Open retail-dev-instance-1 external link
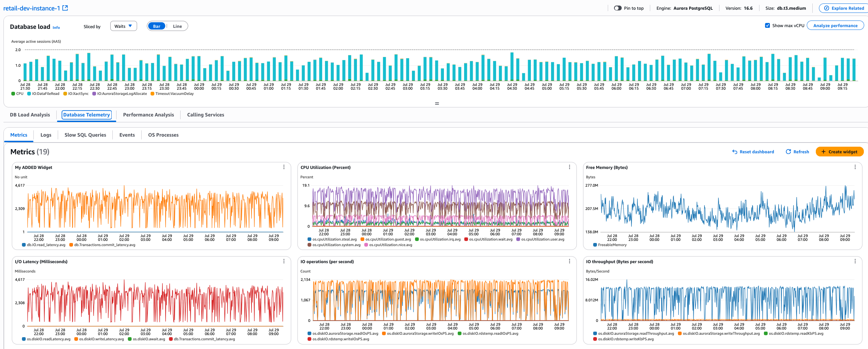The height and width of the screenshot is (349, 868). [65, 8]
